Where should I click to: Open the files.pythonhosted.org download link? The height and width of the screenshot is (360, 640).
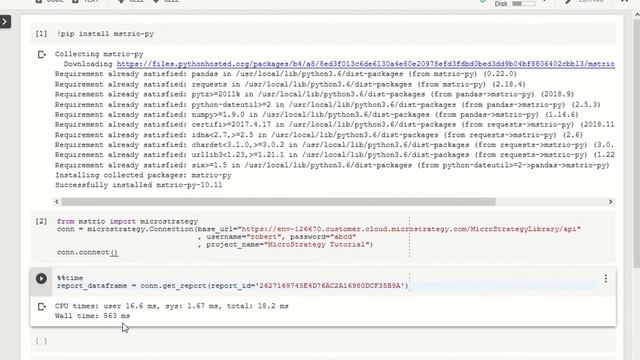coord(366,64)
